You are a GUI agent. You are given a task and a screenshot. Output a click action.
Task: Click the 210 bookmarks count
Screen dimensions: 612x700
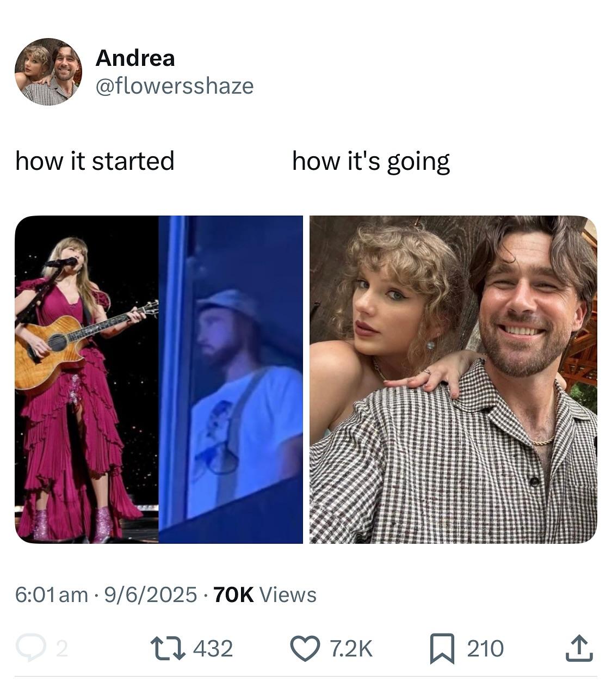point(485,648)
